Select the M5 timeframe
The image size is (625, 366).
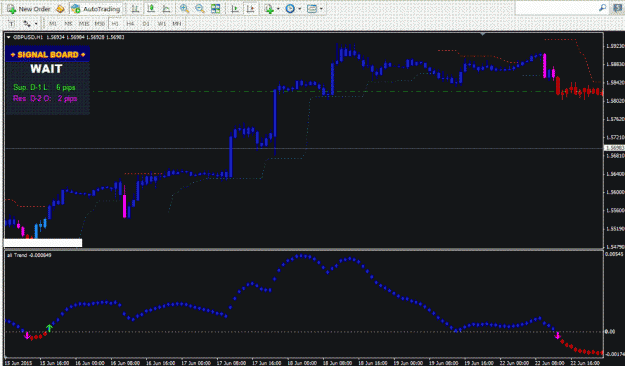[68, 24]
